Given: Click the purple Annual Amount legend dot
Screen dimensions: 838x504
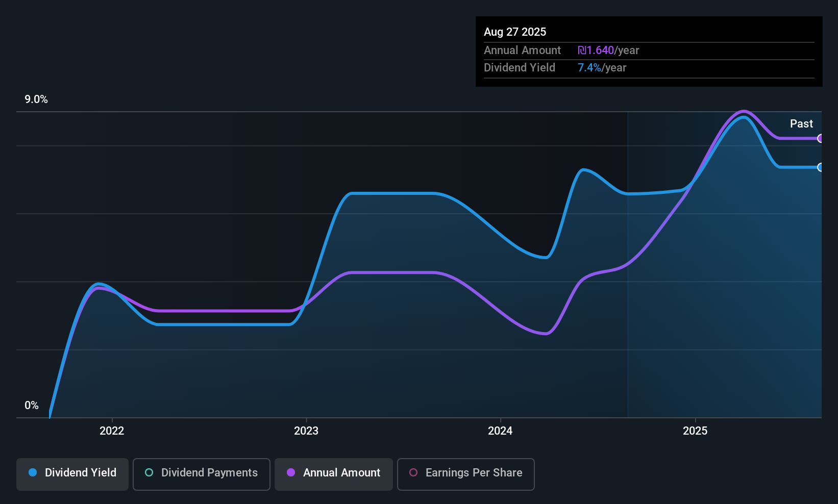Looking at the screenshot, I should pyautogui.click(x=291, y=472).
